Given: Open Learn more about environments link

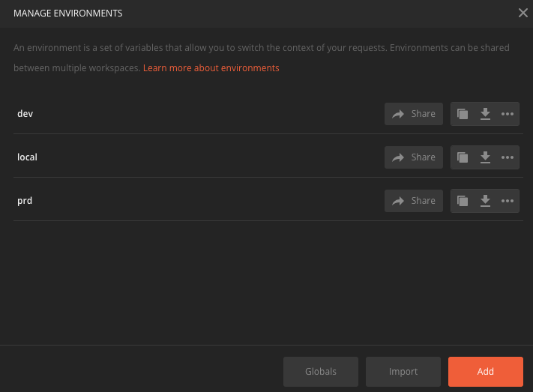Looking at the screenshot, I should 211,68.
